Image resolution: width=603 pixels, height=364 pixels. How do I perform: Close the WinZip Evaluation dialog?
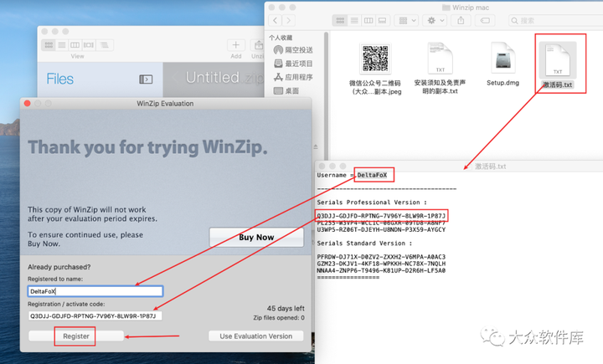click(x=28, y=103)
